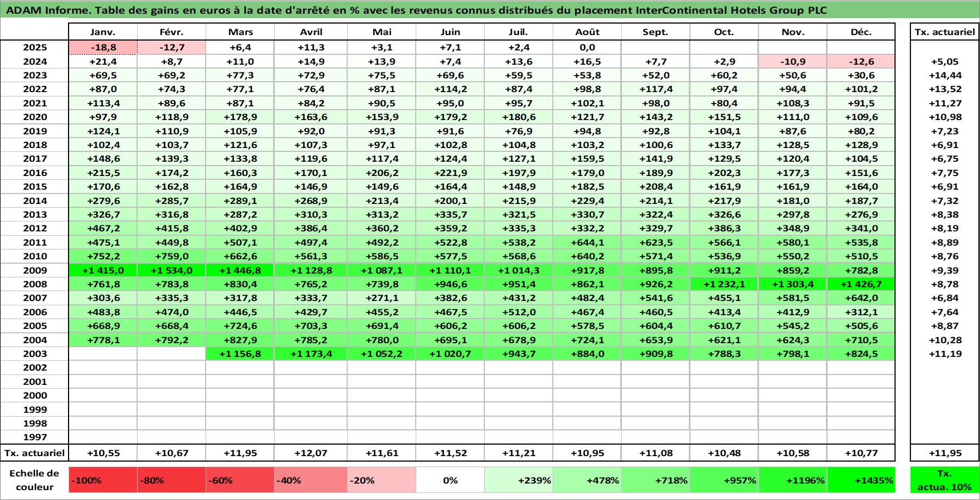Image resolution: width=980 pixels, height=500 pixels.
Task: Select the 2009 row label
Action: point(35,270)
